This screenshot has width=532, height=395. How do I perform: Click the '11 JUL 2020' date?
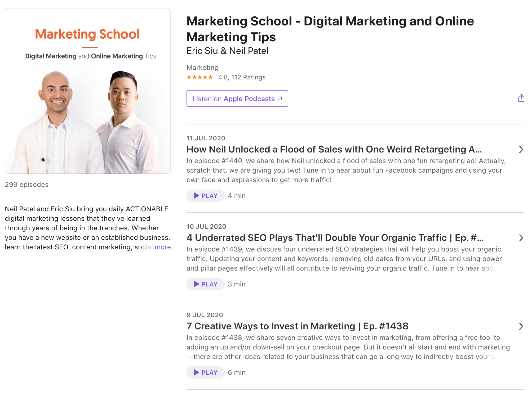206,138
